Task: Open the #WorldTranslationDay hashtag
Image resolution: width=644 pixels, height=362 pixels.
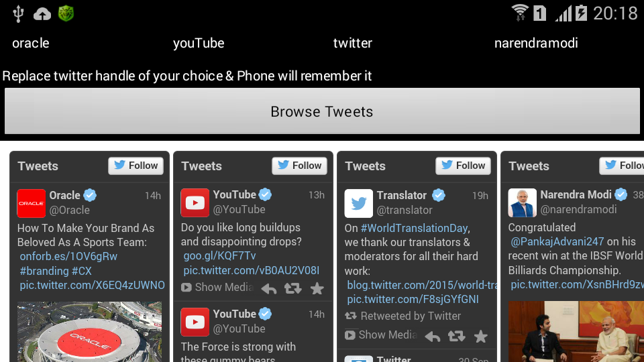Action: point(415,228)
